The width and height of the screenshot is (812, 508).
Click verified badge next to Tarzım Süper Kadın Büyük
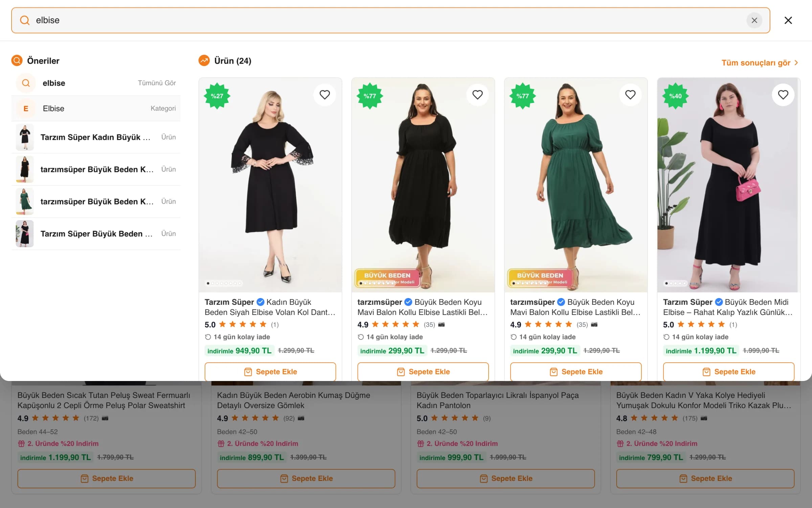[x=260, y=302]
